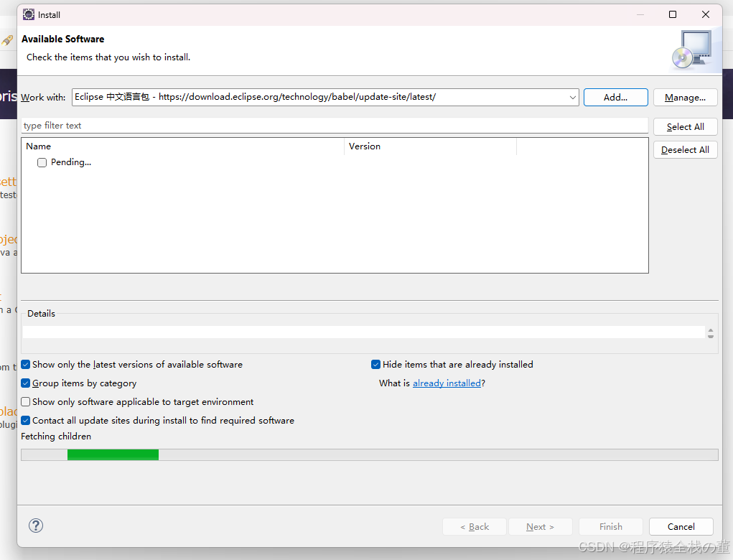
Task: Click the Details text area
Action: pyautogui.click(x=364, y=332)
